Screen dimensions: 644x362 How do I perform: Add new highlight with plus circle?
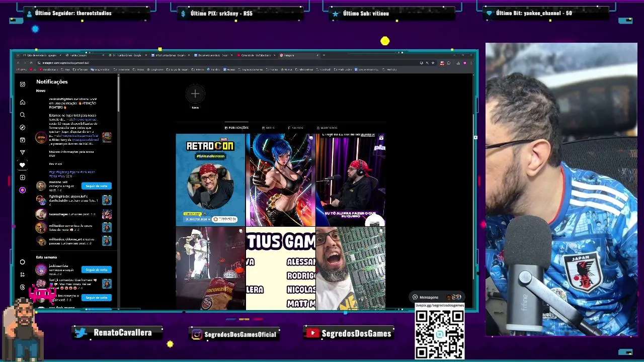coord(195,94)
